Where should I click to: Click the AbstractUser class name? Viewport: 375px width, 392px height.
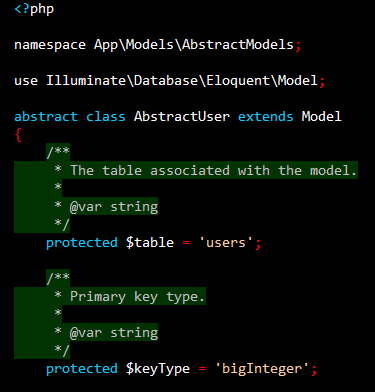pos(182,116)
